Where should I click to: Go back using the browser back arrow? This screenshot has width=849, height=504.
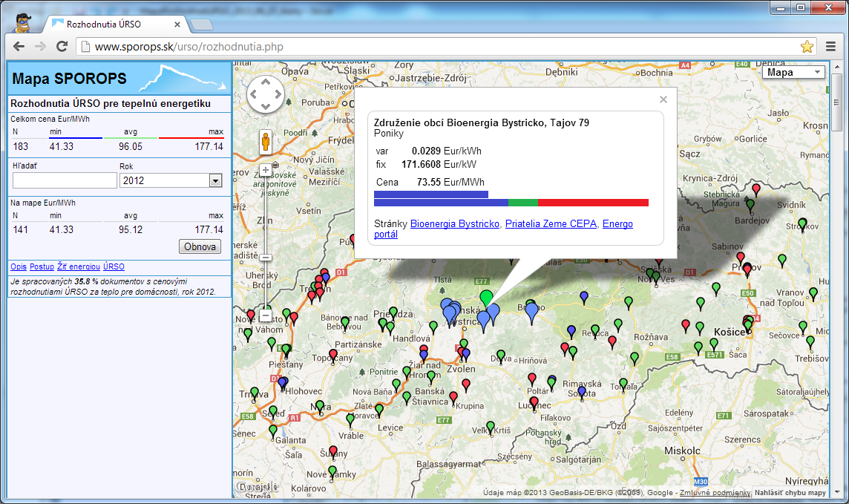click(x=19, y=47)
